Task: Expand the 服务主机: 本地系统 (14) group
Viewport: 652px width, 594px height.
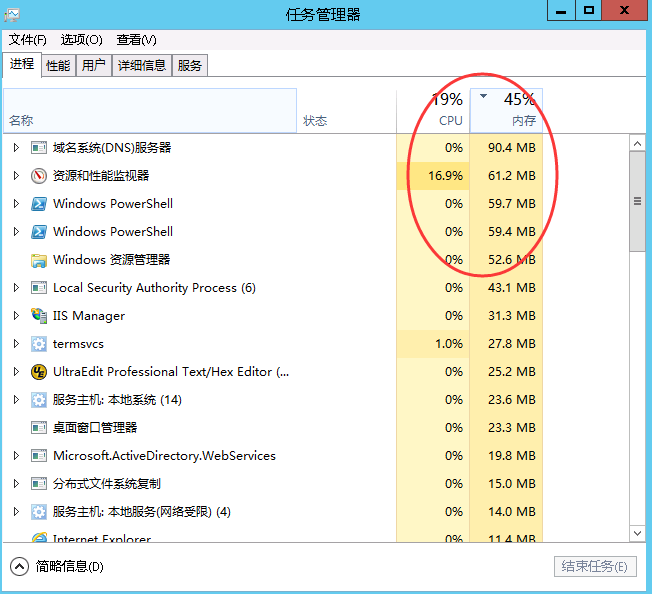Action: 15,400
